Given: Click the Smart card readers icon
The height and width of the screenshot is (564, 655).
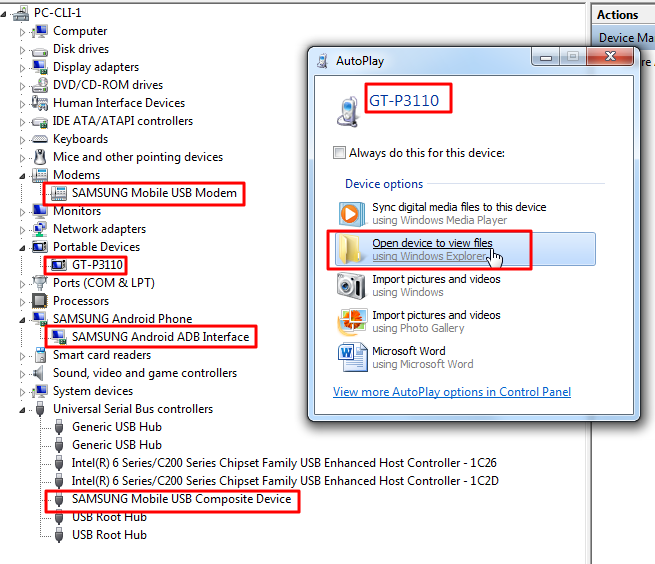Looking at the screenshot, I should pyautogui.click(x=41, y=355).
